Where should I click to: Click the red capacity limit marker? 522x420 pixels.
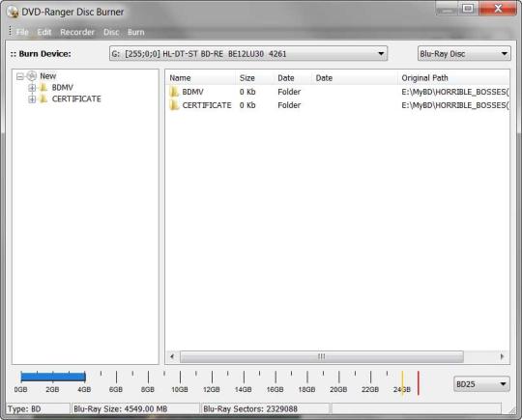[x=419, y=382]
